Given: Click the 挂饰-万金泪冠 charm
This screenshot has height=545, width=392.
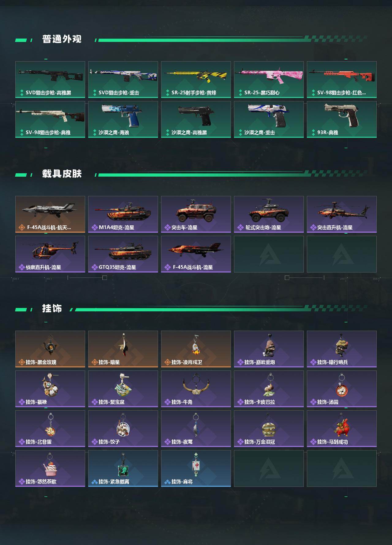Looking at the screenshot, I should 269,429.
